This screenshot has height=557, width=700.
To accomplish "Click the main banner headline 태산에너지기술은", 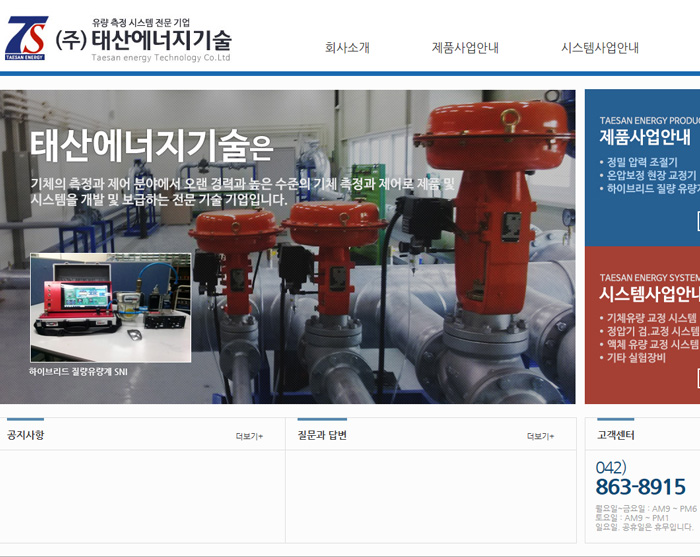I will (151, 146).
